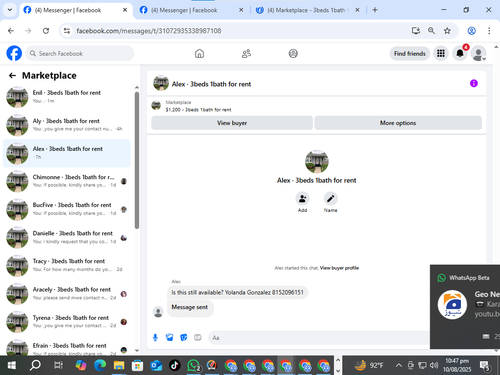Click the install app icon in address bar

tap(416, 31)
